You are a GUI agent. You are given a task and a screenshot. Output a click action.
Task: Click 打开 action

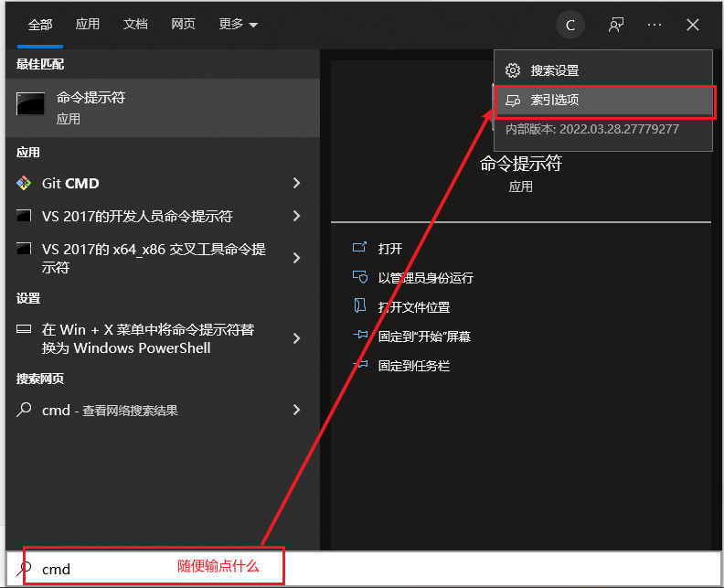pos(389,249)
